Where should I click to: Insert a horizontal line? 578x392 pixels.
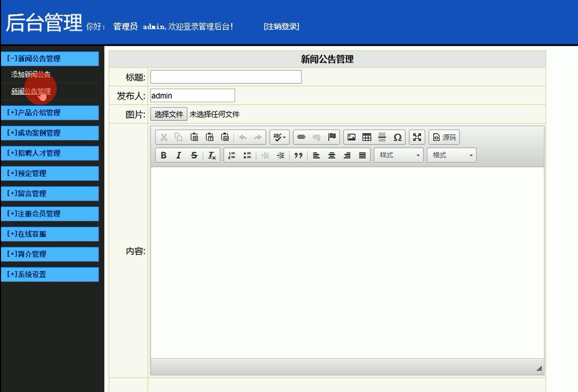(382, 137)
